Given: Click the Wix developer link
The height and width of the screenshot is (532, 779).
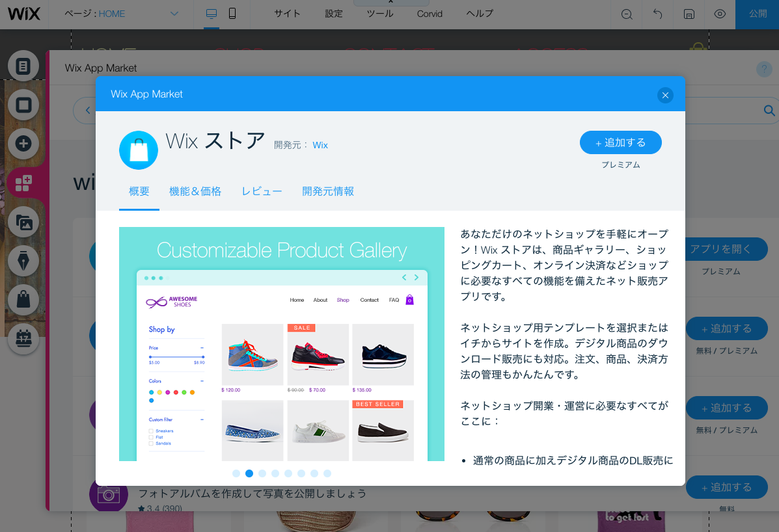Looking at the screenshot, I should [320, 145].
